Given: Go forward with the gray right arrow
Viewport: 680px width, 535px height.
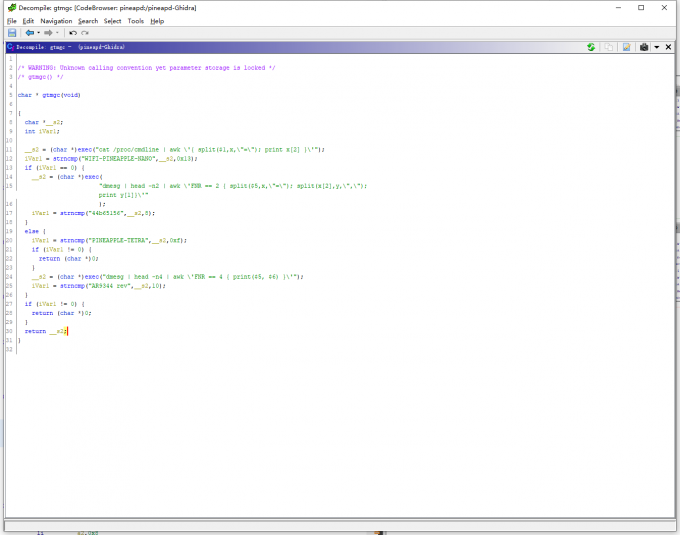Looking at the screenshot, I should pyautogui.click(x=48, y=33).
